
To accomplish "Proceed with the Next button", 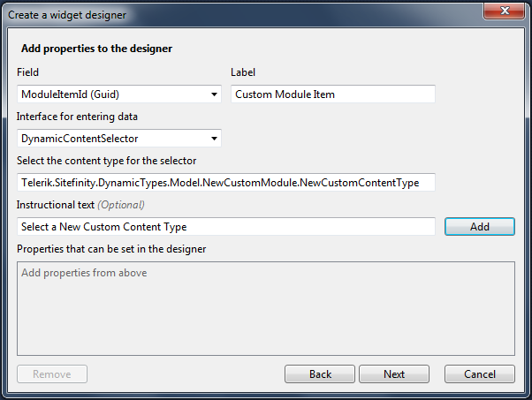I will [394, 374].
